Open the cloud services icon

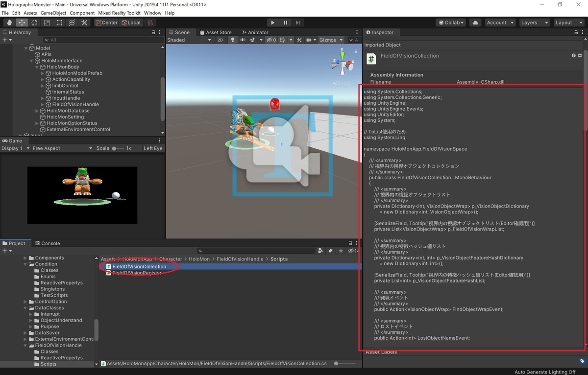tap(475, 23)
